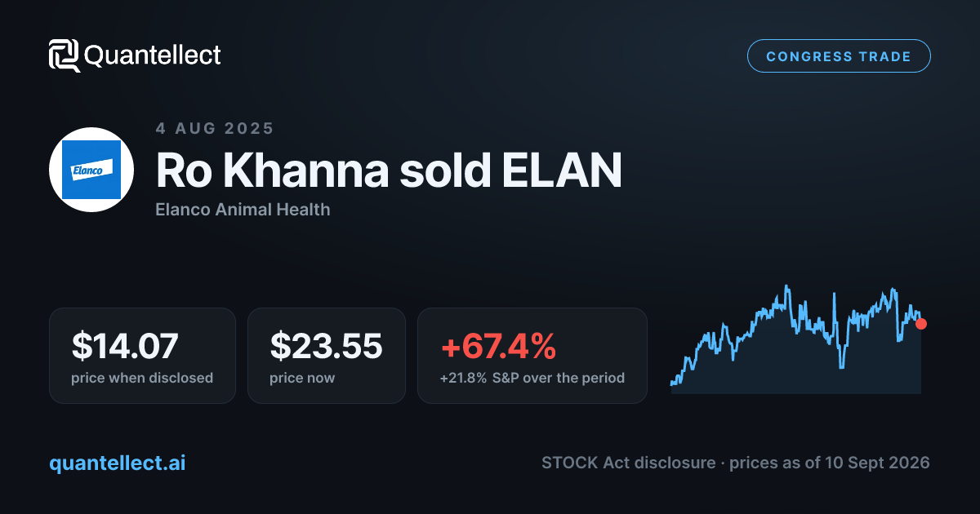This screenshot has height=514, width=980.
Task: Click the Quantellect brand name text
Action: [x=153, y=55]
